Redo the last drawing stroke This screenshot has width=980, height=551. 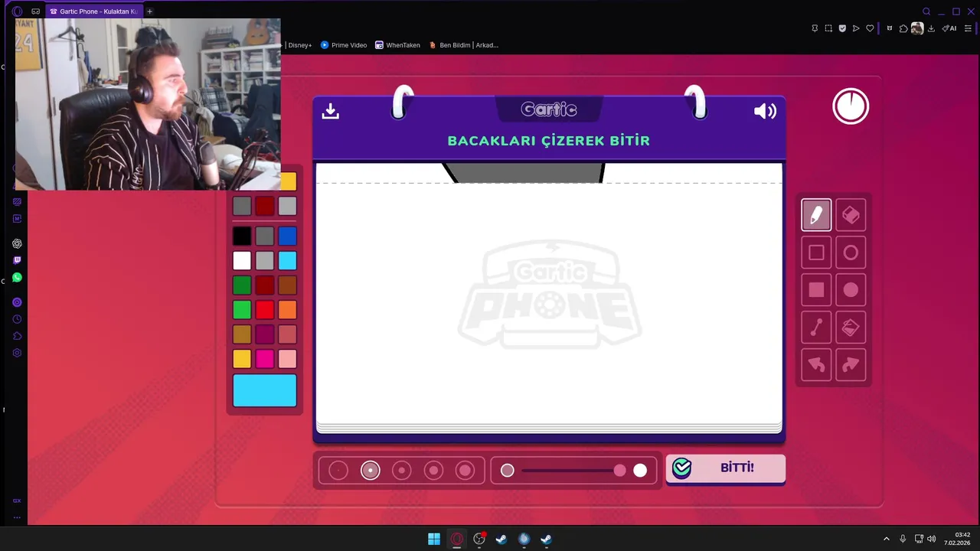851,365
